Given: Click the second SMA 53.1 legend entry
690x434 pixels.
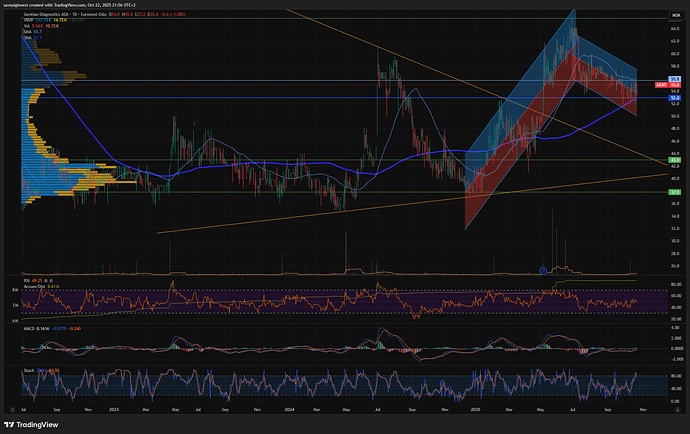Looking at the screenshot, I should point(27,36).
